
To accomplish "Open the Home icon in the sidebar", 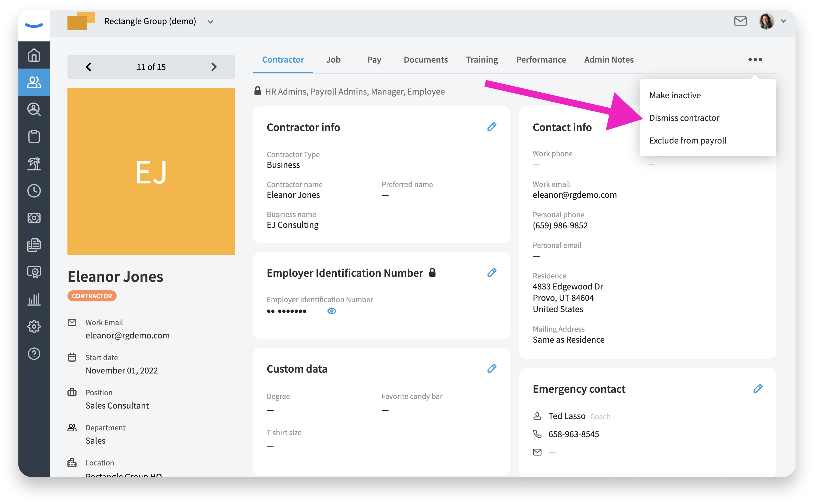I will click(34, 55).
